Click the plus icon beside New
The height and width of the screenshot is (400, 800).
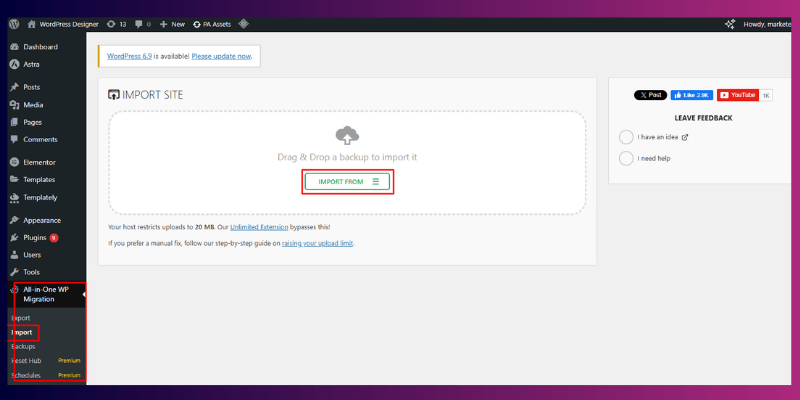[163, 24]
